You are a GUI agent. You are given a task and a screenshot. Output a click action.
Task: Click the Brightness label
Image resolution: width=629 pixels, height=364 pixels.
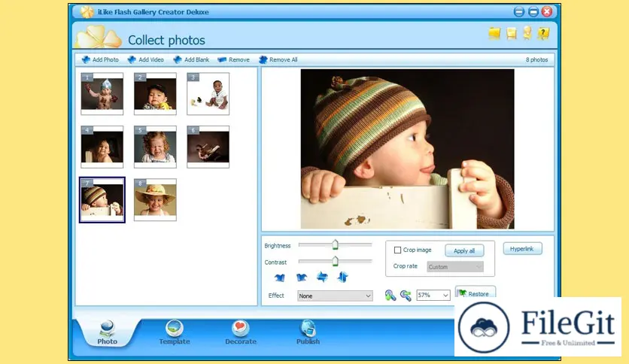click(277, 246)
